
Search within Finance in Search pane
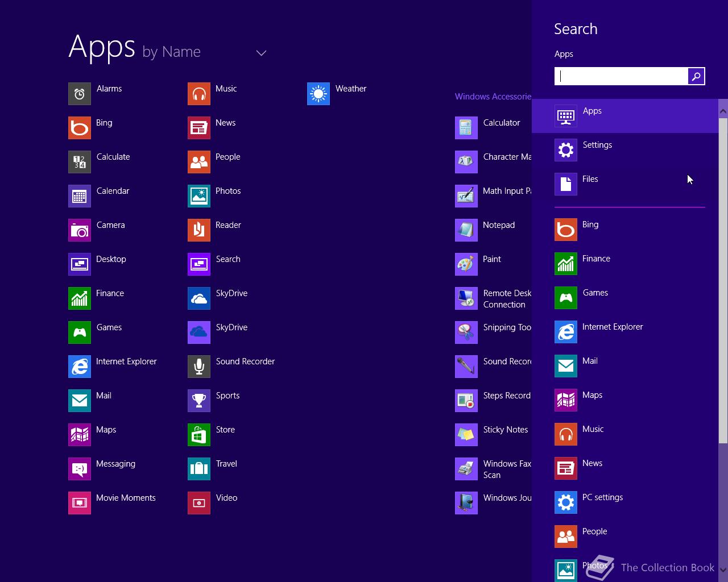click(x=625, y=264)
